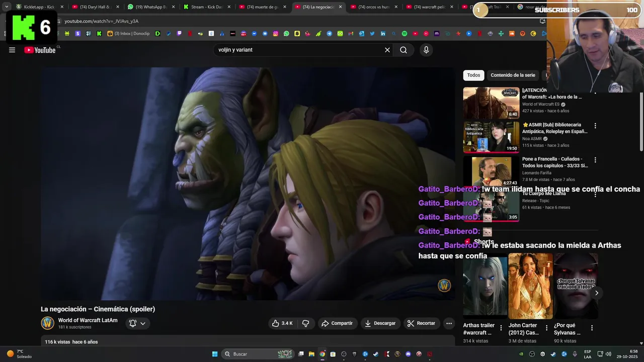
Task: Open the weather widget showing 7°C Soleado
Action: click(x=20, y=354)
